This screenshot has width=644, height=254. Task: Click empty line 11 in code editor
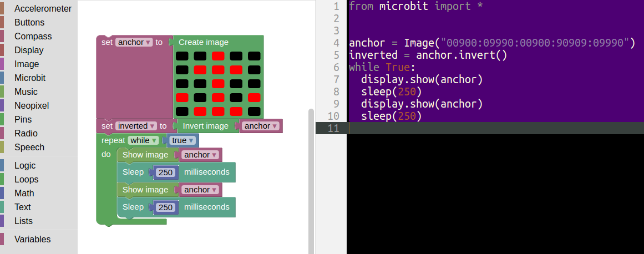pos(494,128)
